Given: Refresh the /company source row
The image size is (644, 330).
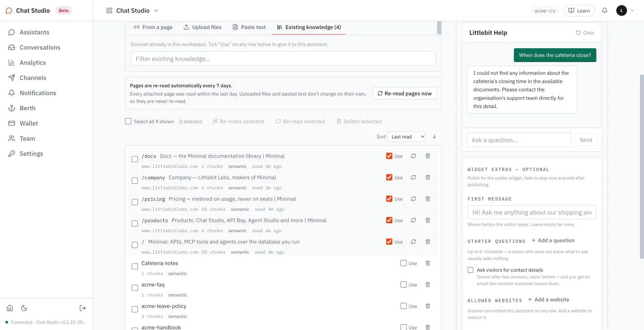Looking at the screenshot, I should 413,177.
